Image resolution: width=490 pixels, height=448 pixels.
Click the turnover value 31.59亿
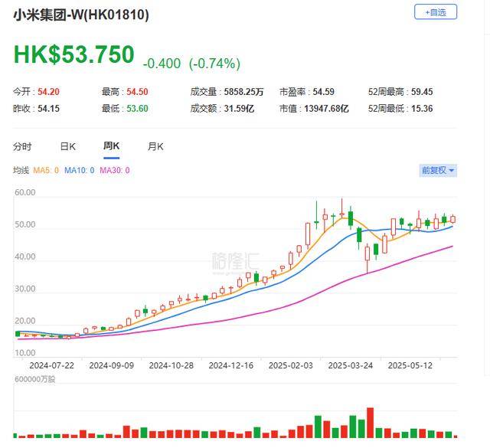(x=239, y=109)
